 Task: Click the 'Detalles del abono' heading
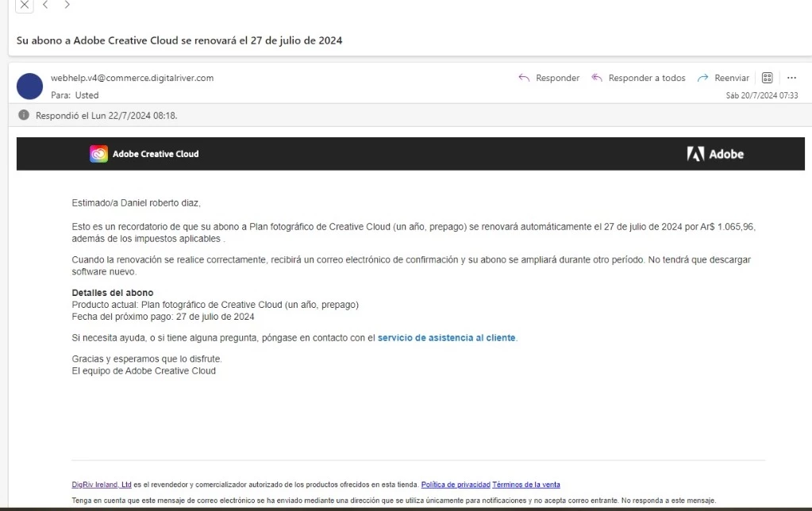coord(113,293)
